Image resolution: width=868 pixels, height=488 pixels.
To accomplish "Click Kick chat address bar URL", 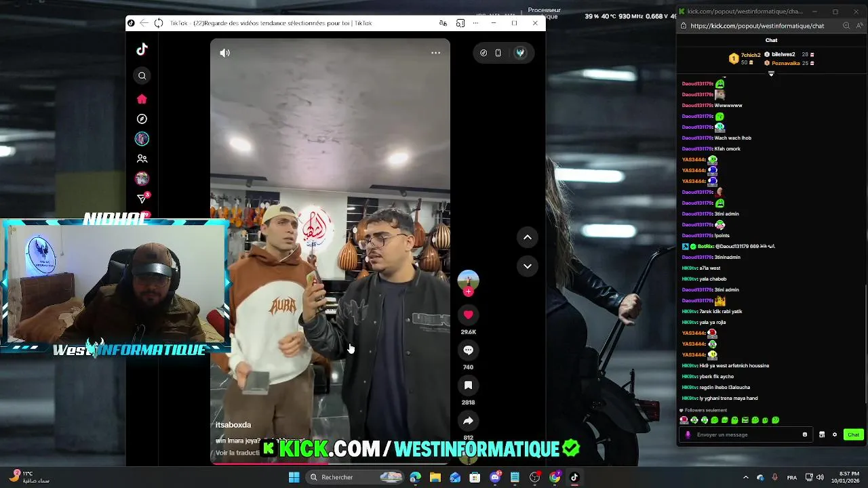I will click(757, 26).
